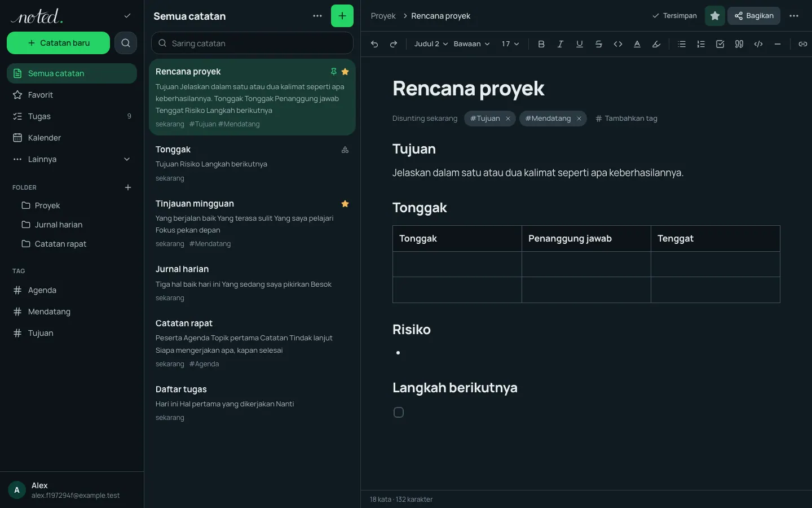The width and height of the screenshot is (812, 508).
Task: Apply strikethrough formatting
Action: (x=599, y=44)
